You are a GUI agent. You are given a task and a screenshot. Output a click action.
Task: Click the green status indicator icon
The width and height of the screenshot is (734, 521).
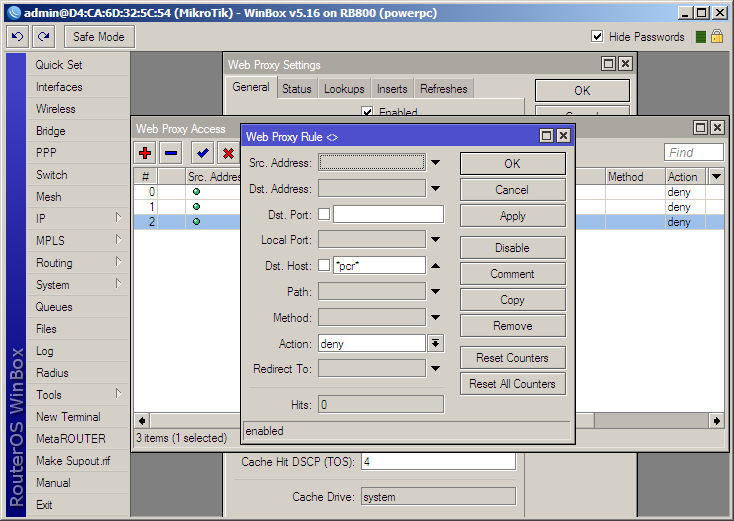point(701,37)
